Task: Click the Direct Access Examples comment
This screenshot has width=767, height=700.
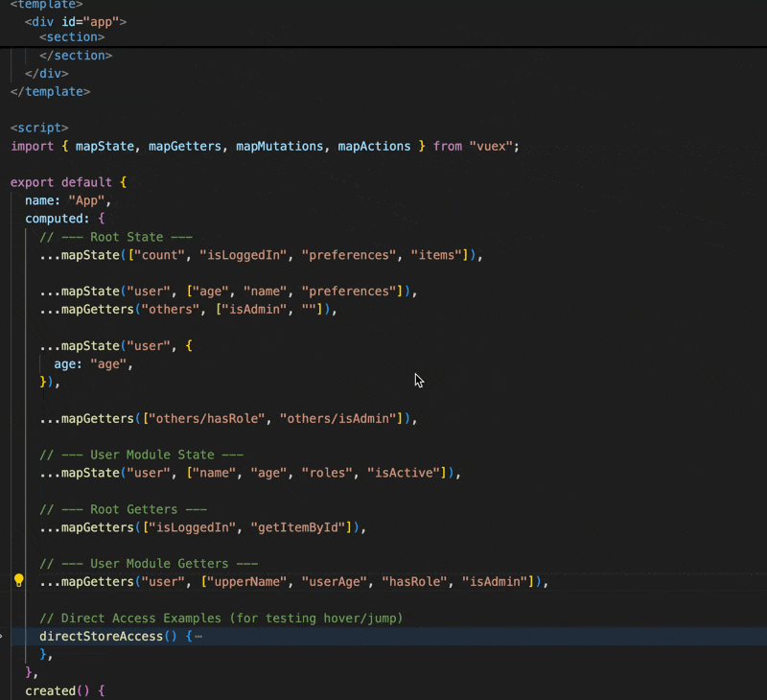Action: click(221, 618)
